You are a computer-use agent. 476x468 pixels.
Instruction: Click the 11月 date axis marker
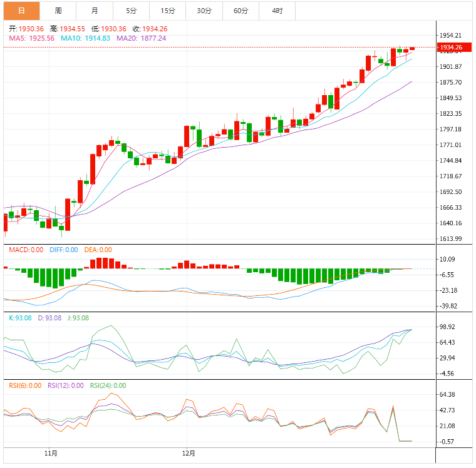[51, 452]
